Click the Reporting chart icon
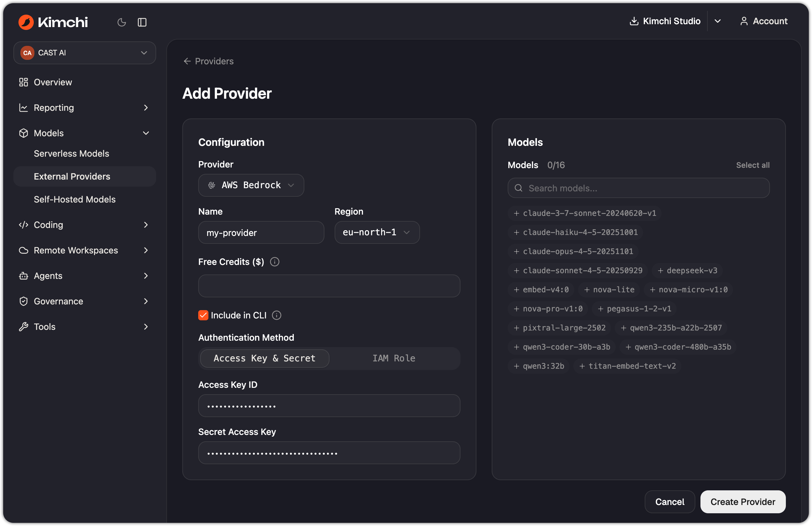 tap(24, 107)
